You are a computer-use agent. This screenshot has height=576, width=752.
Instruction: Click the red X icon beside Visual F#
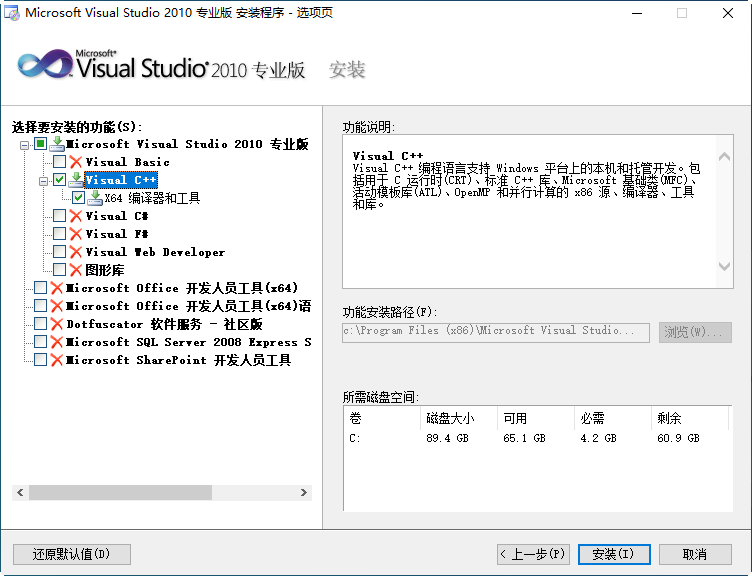pos(76,234)
